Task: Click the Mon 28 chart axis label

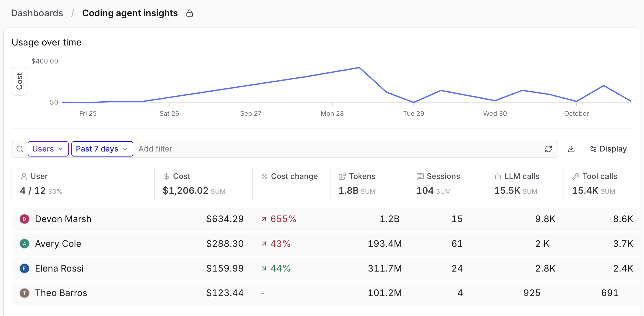Action: click(332, 113)
